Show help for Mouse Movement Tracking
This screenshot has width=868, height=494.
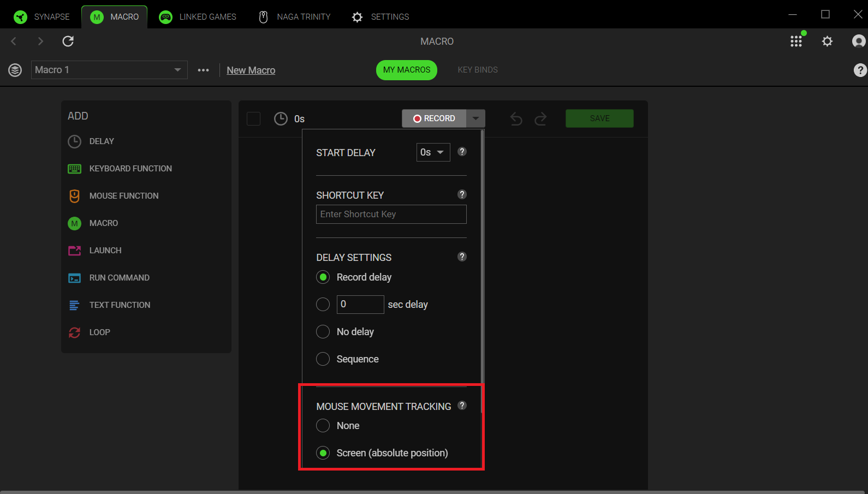pos(462,405)
